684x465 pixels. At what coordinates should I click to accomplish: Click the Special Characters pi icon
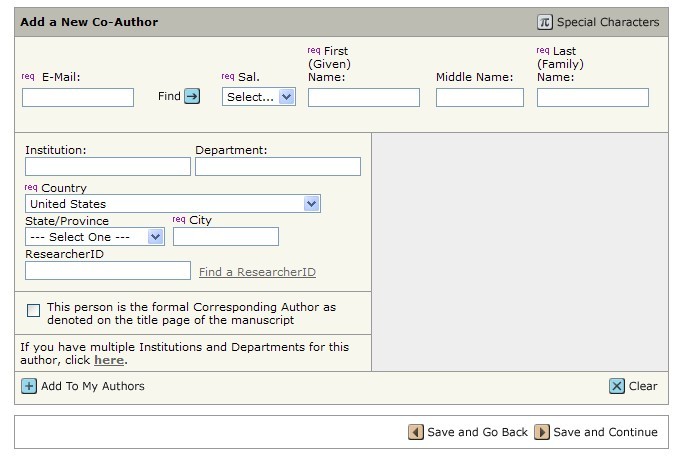(545, 22)
